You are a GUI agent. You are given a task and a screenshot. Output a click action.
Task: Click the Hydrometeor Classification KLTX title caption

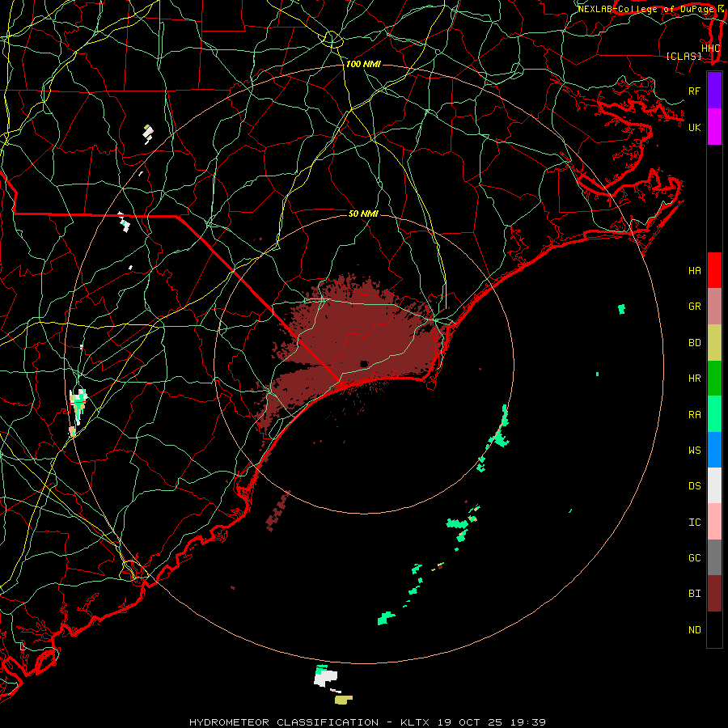tap(367, 722)
